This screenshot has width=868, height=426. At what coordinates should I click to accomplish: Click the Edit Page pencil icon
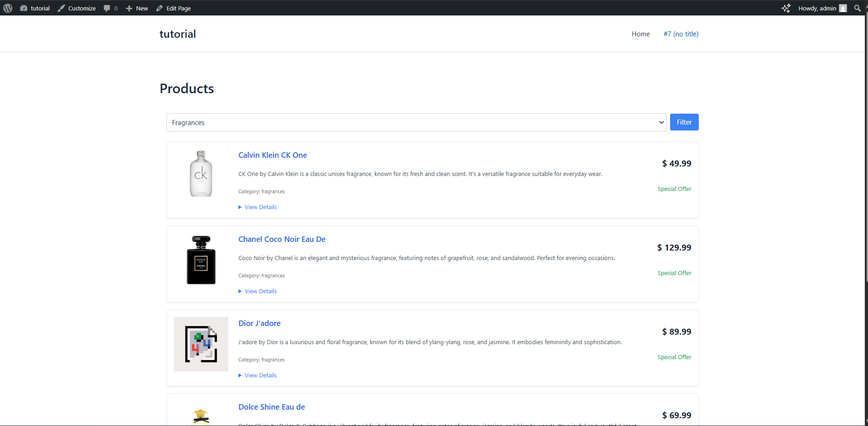click(159, 8)
